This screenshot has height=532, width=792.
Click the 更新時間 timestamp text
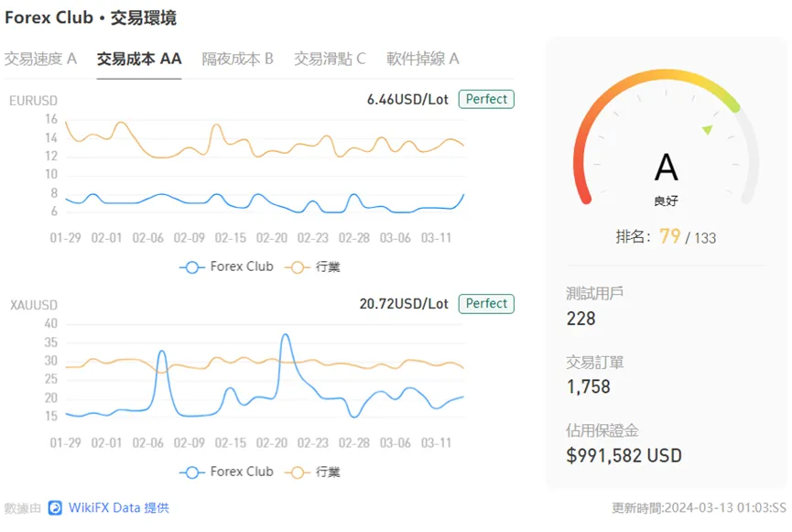tap(699, 508)
